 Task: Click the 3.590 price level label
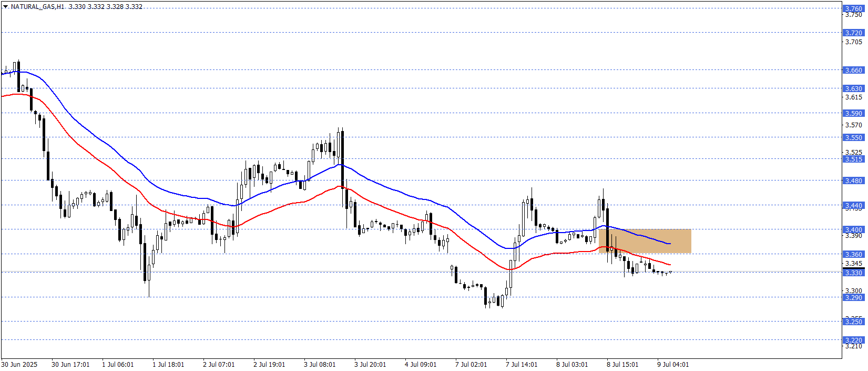[x=853, y=113]
